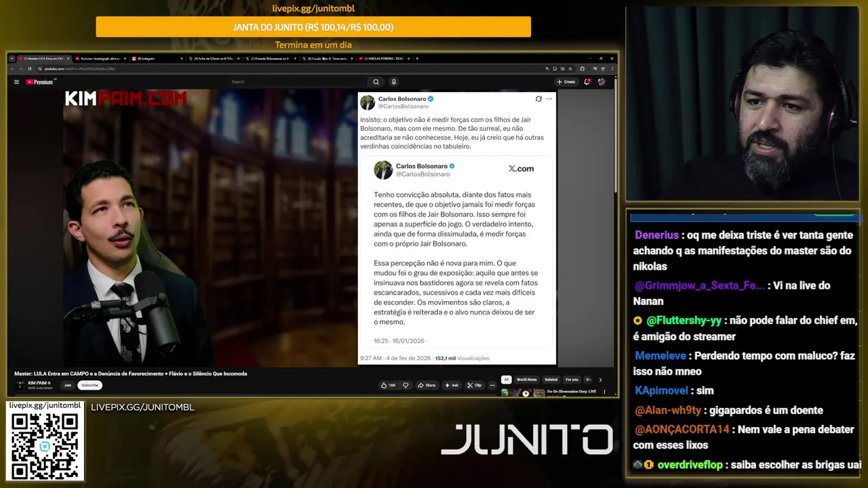Click chat mention @Fluttershy-yy

[x=684, y=321]
